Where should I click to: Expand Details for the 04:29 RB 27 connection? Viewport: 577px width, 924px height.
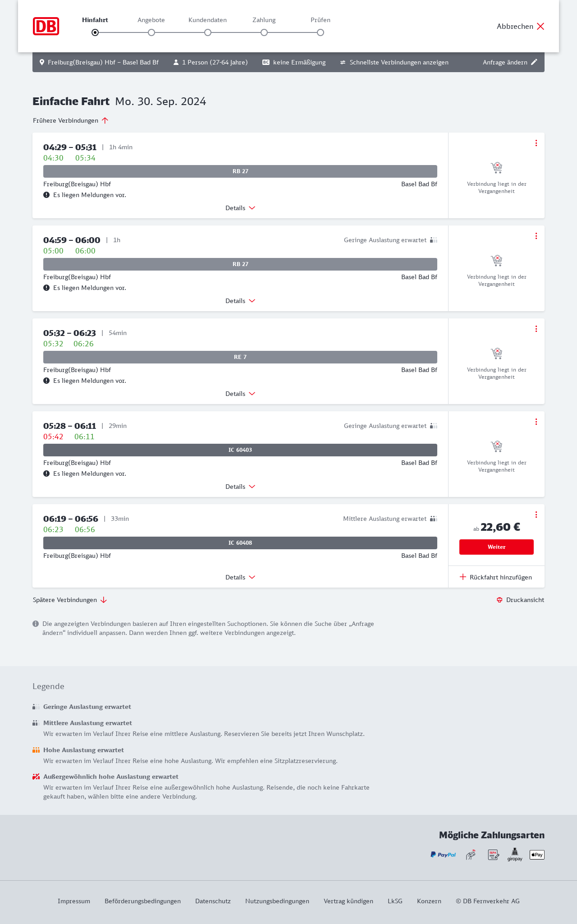pos(240,208)
